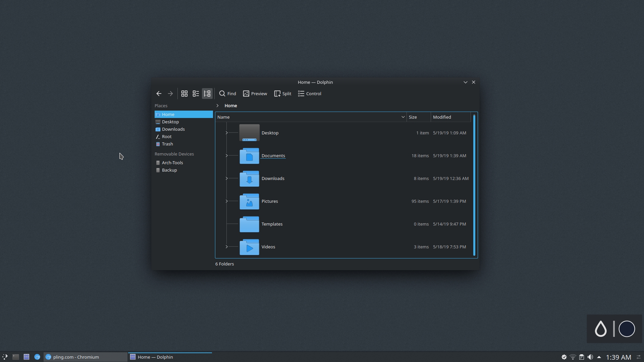The width and height of the screenshot is (644, 362).
Task: Expand the Downloads folder tree
Action: click(x=227, y=178)
